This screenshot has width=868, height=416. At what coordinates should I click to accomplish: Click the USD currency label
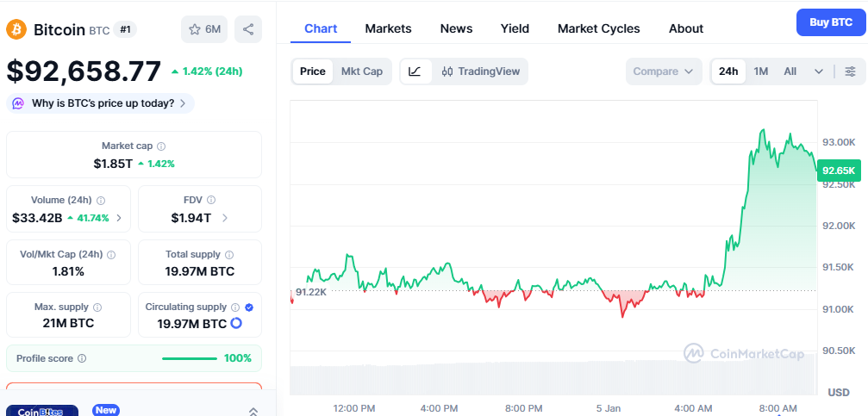click(838, 392)
